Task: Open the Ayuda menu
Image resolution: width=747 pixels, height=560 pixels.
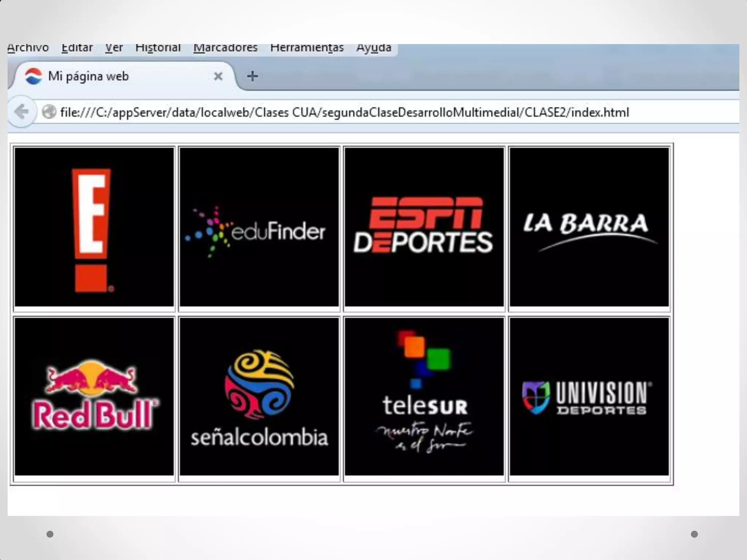Action: (x=373, y=48)
